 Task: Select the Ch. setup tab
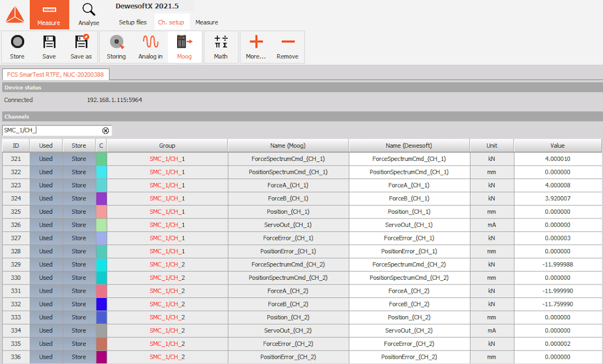click(171, 22)
